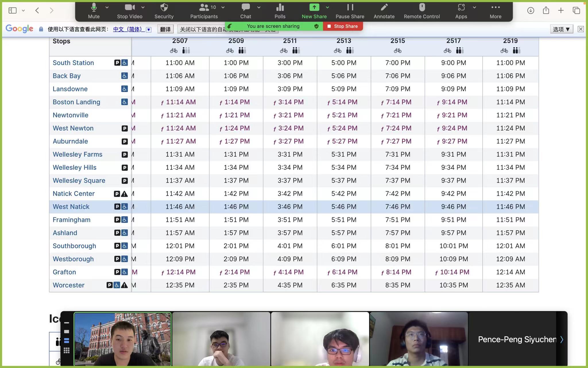
Task: Switch to the gallery grid video layout
Action: (67, 350)
